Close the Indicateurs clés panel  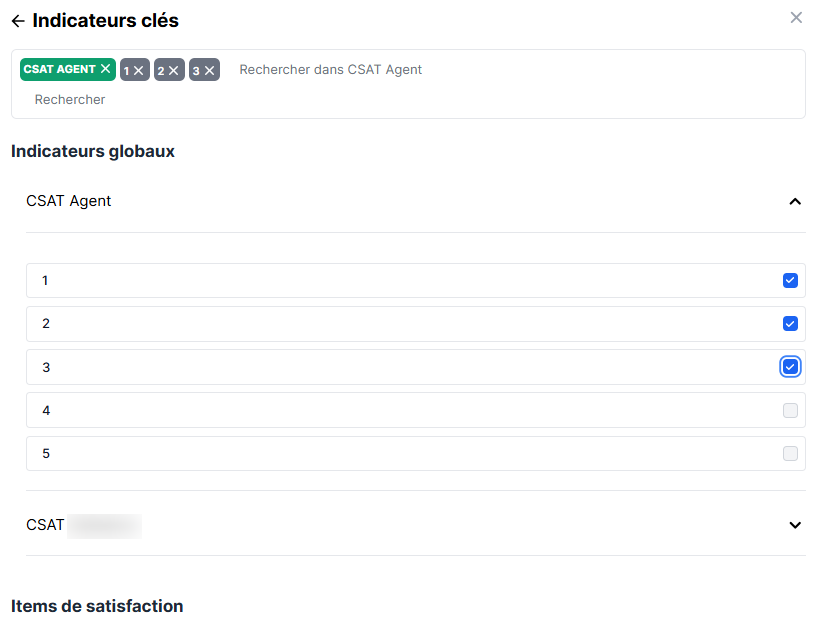pyautogui.click(x=796, y=18)
